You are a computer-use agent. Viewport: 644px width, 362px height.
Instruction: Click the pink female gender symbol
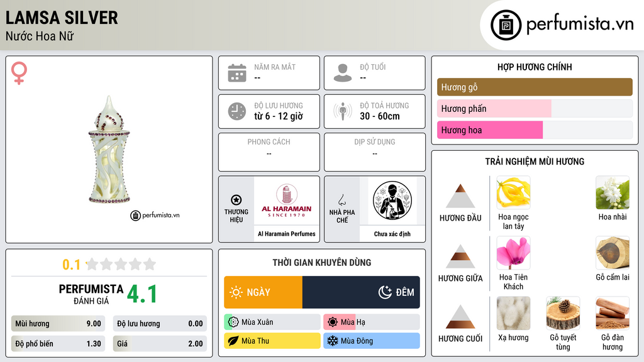coord(19,73)
